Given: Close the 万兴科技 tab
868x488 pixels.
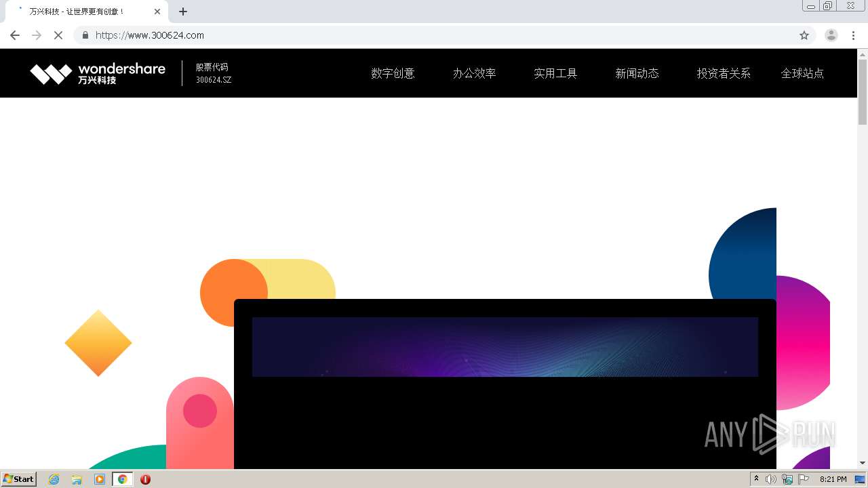Looking at the screenshot, I should tap(157, 12).
